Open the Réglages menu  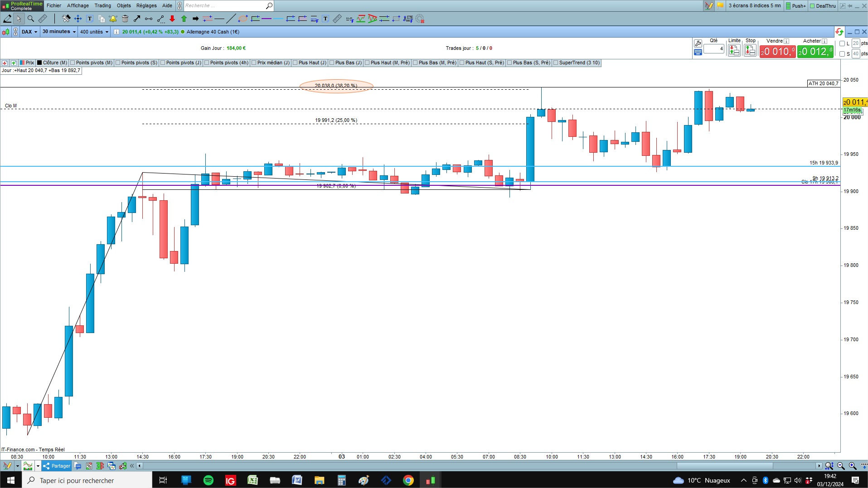click(146, 5)
